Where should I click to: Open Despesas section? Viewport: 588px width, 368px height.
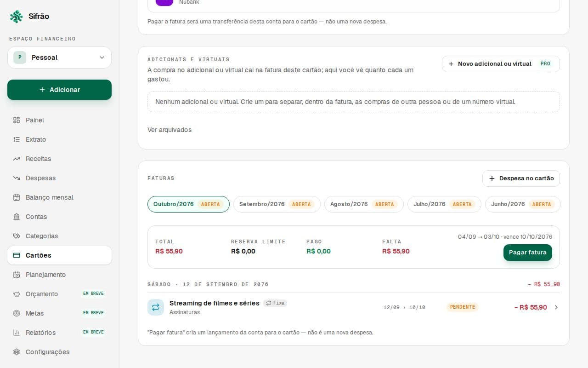(x=59, y=178)
